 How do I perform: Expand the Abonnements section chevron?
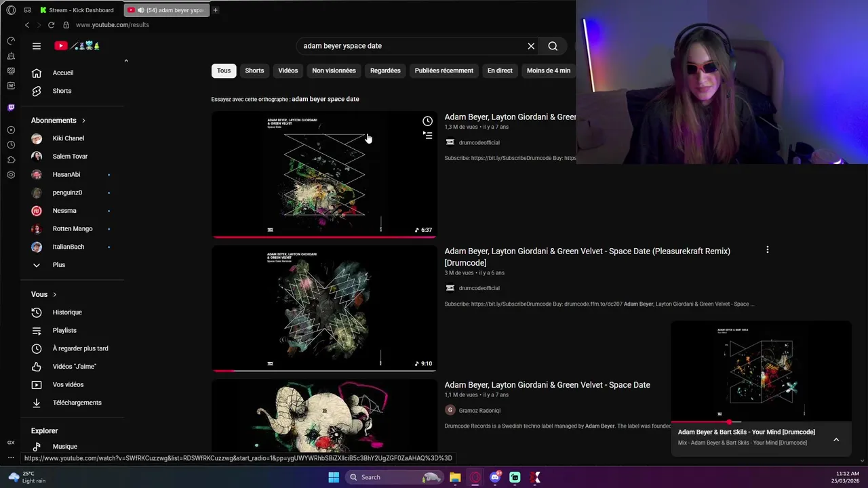click(83, 121)
